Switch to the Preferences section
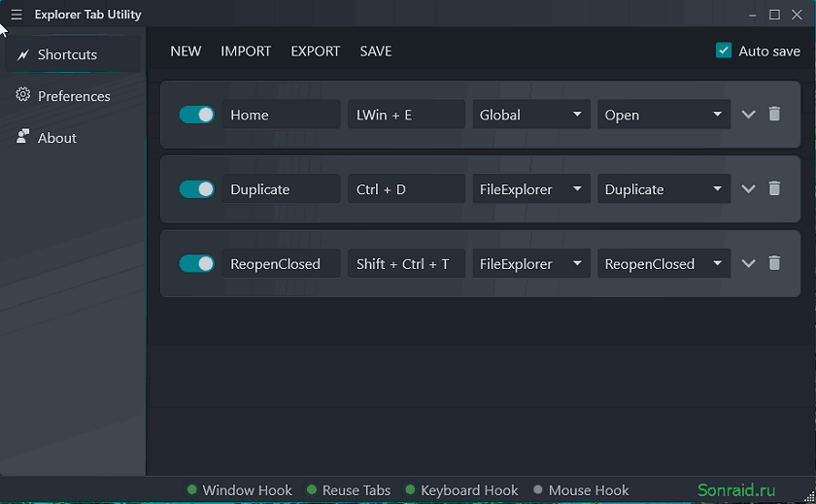Screen dimensions: 816x504 73,96
